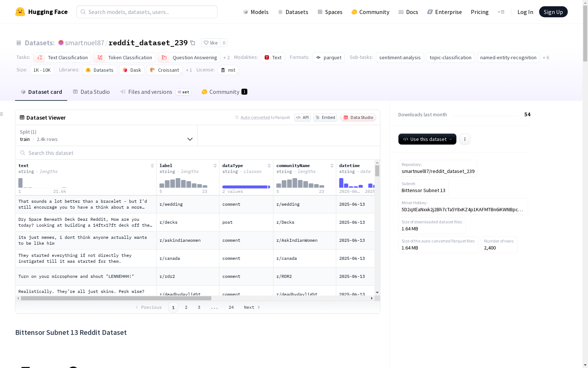Click the Dataset Viewer table icon
Viewport: 588px width, 368px height.
click(22, 118)
